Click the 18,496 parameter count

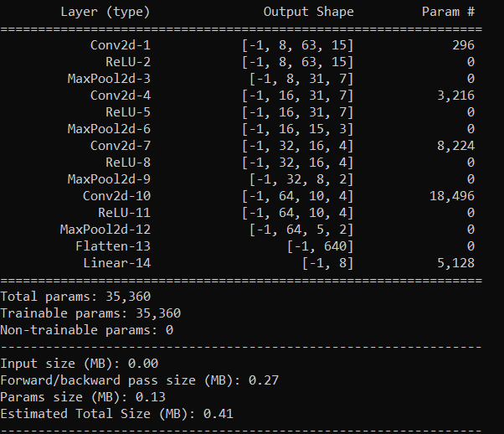[452, 196]
